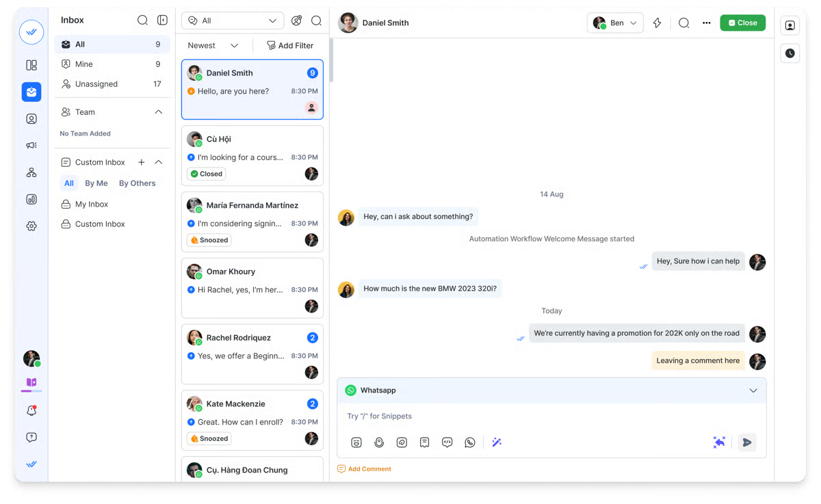This screenshot has width=821, height=504.
Task: Collapse the Team section
Action: (x=159, y=112)
